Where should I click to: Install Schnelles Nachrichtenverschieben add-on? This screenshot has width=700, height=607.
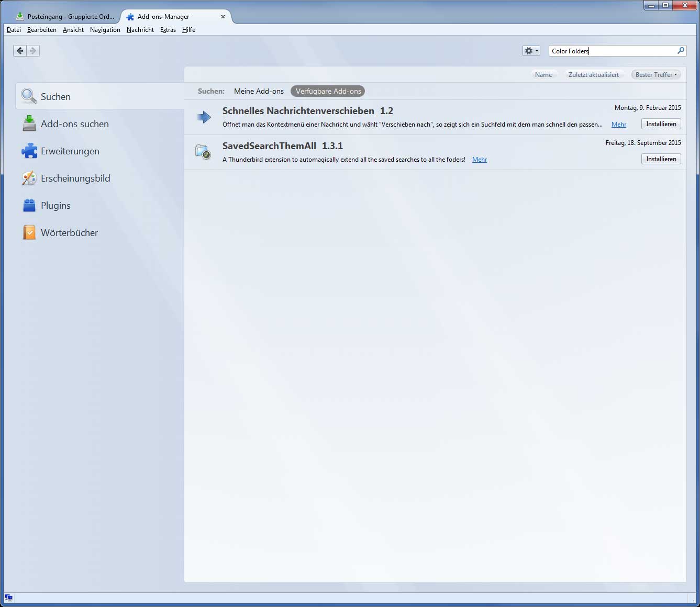coord(661,124)
